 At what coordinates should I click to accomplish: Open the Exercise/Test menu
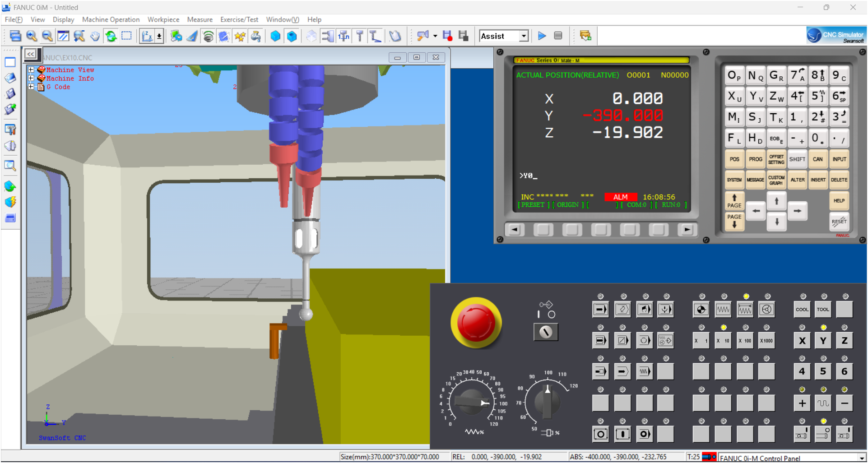point(239,19)
